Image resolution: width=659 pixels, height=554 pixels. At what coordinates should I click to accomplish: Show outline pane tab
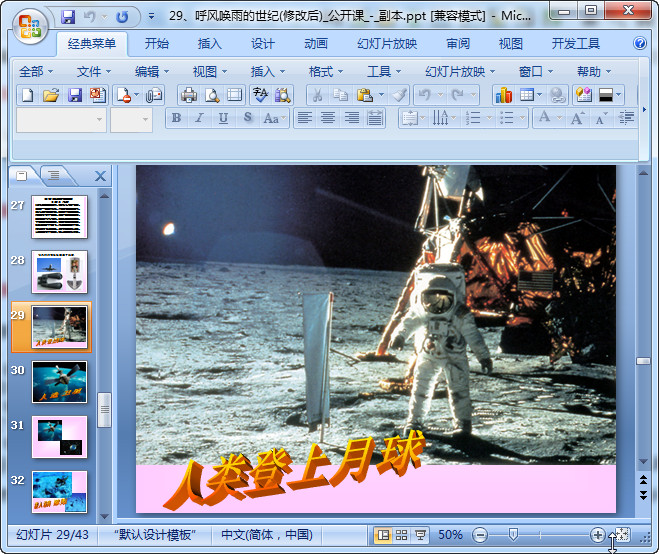pos(53,175)
